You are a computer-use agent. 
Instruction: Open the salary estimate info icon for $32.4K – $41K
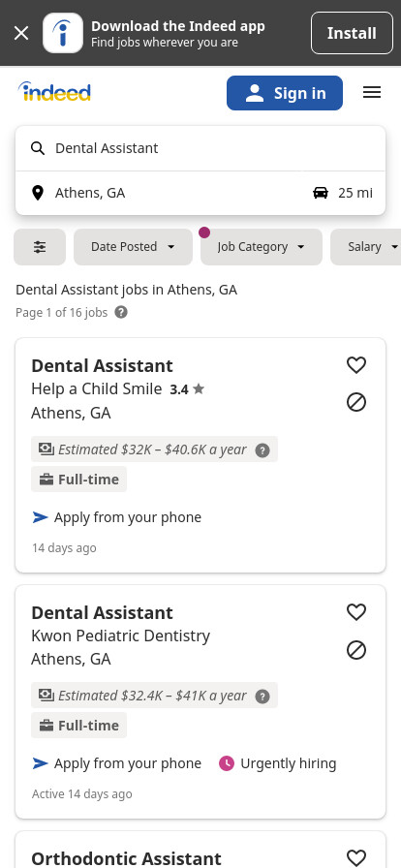(262, 697)
